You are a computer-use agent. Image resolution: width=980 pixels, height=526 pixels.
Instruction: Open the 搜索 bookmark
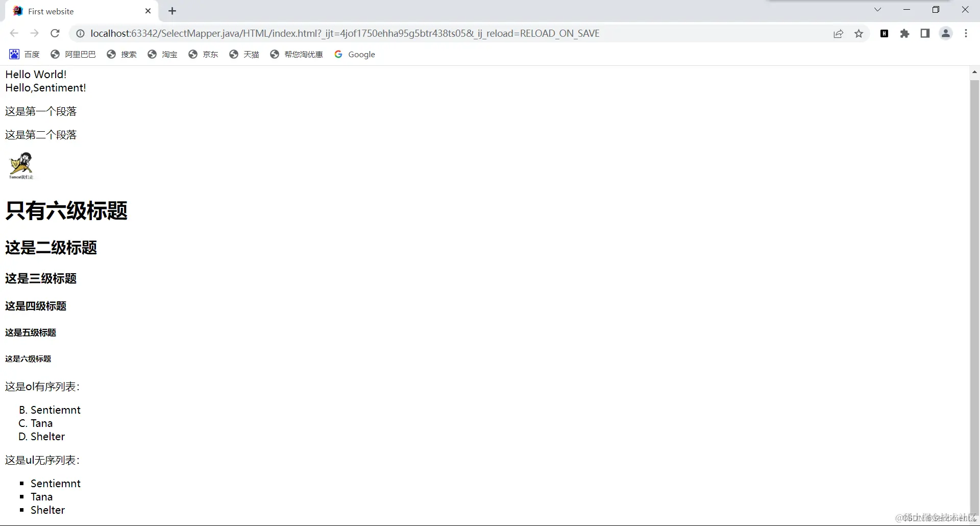coord(121,54)
